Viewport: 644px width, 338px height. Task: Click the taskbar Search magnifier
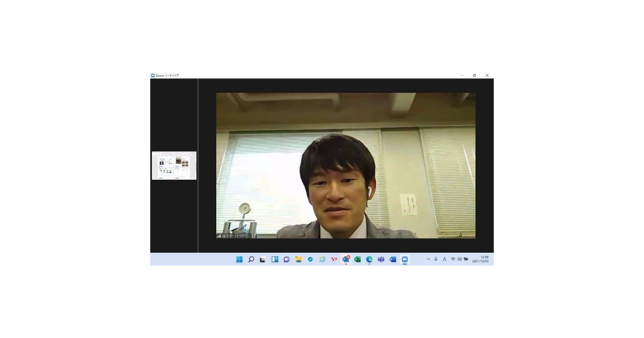(x=251, y=260)
